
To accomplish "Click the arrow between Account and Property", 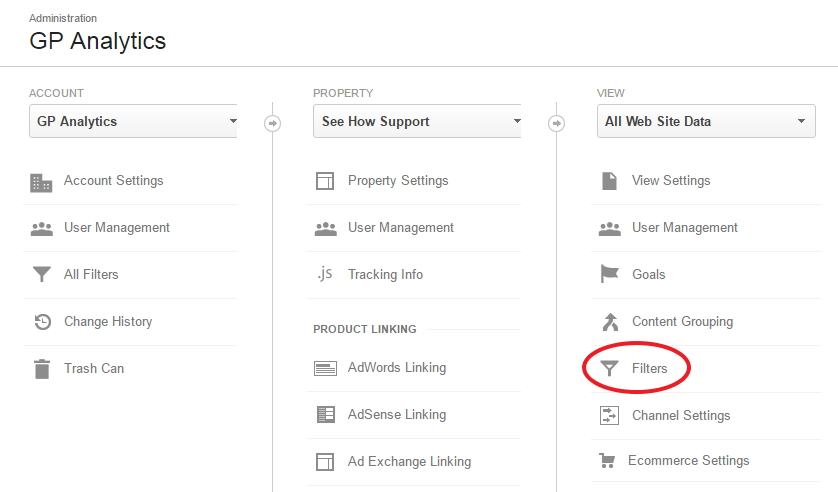I will tap(273, 123).
